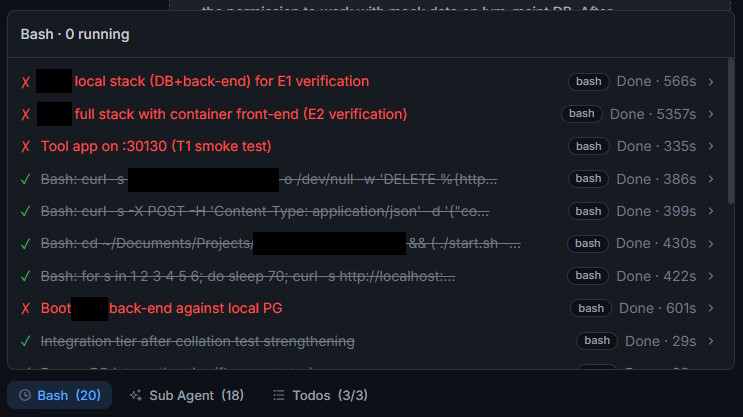Screen dimensions: 743x417
Task: Select the Bash (20) tab
Action: (60, 395)
